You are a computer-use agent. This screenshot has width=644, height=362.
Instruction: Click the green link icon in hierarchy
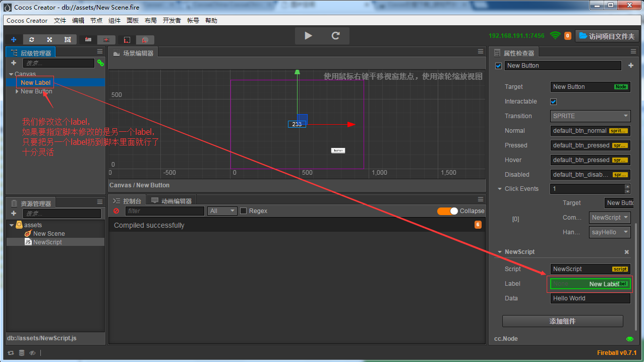pyautogui.click(x=100, y=63)
